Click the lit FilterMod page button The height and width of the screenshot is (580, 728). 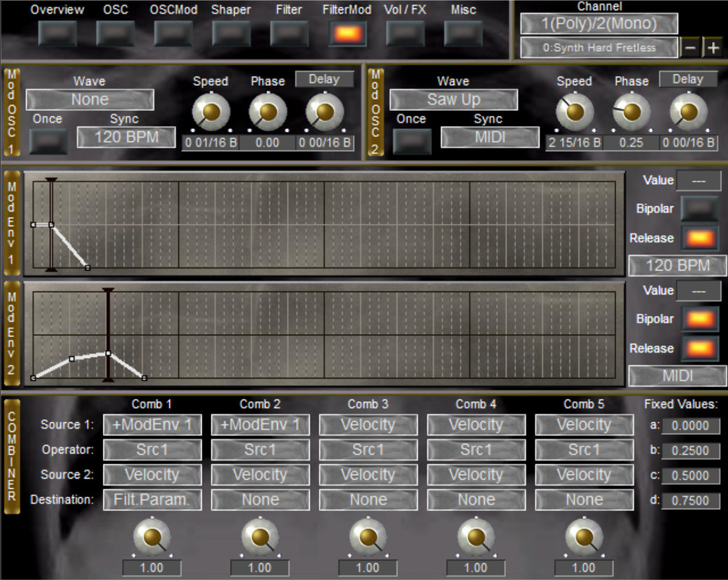pos(347,33)
